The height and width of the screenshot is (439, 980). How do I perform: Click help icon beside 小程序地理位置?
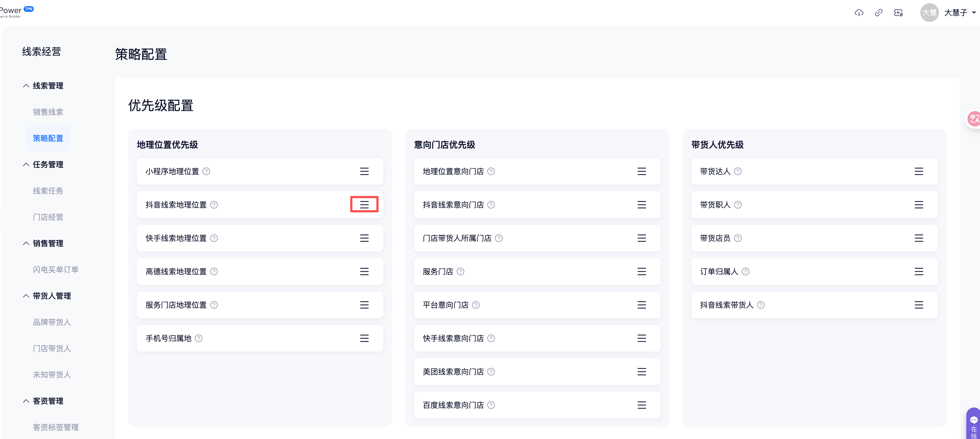click(206, 172)
